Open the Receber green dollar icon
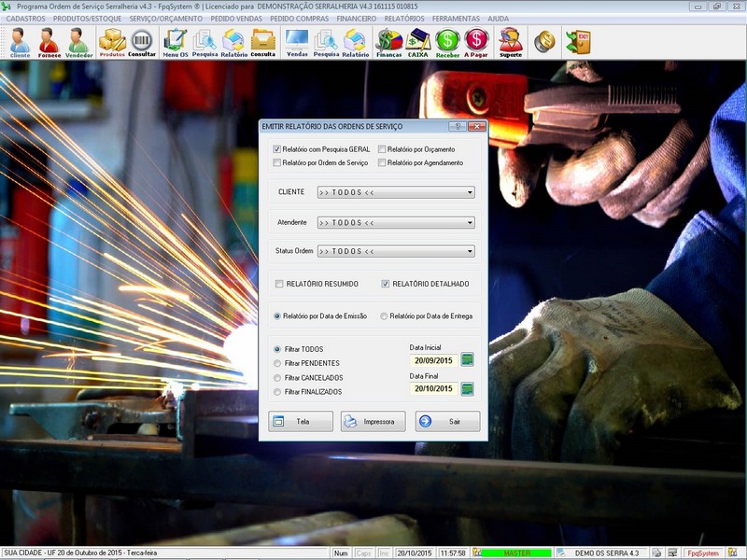Viewport: 747px width, 560px height. tap(447, 42)
